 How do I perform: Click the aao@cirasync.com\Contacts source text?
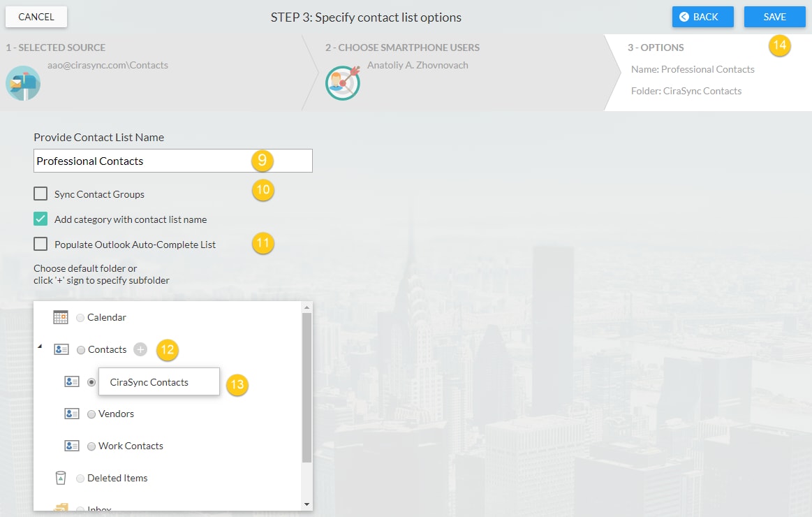pos(108,65)
